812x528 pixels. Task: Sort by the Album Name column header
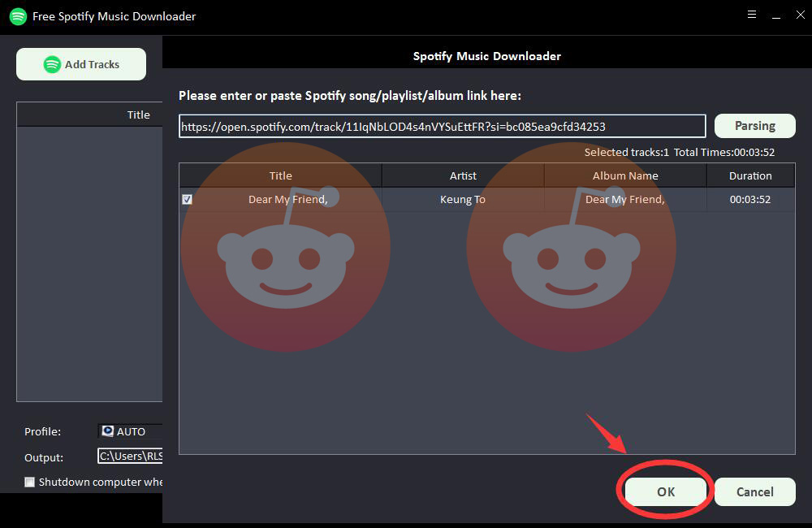pyautogui.click(x=625, y=175)
